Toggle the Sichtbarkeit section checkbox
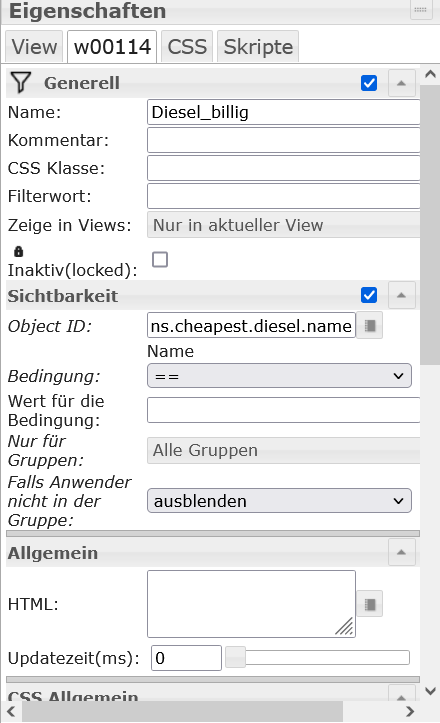Screen dimensions: 440x723 coord(369,295)
